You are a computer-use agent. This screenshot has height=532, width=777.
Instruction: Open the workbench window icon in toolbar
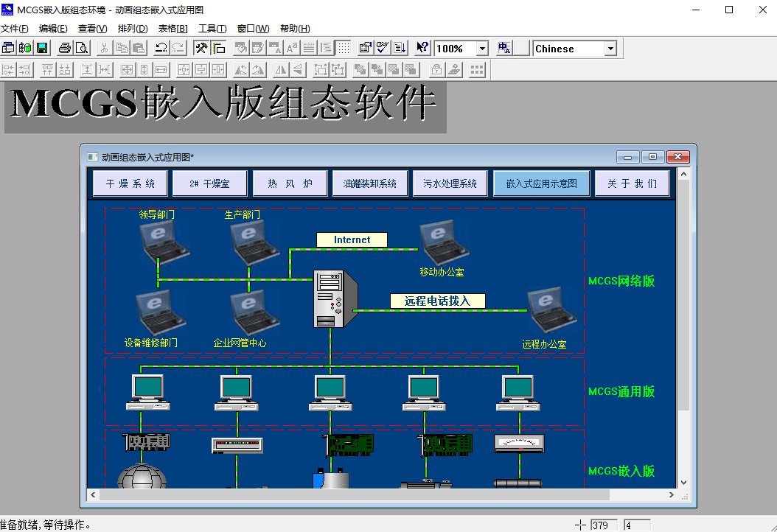click(x=8, y=48)
